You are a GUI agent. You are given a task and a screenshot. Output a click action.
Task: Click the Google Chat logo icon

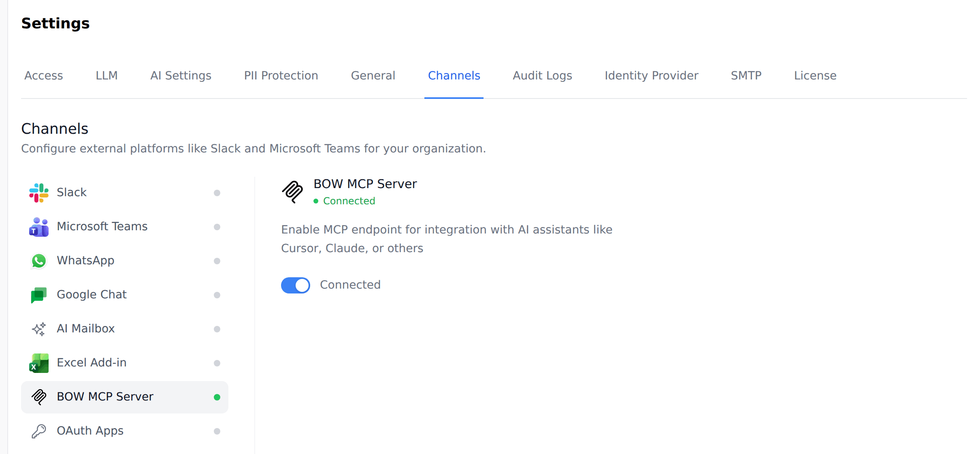(39, 295)
